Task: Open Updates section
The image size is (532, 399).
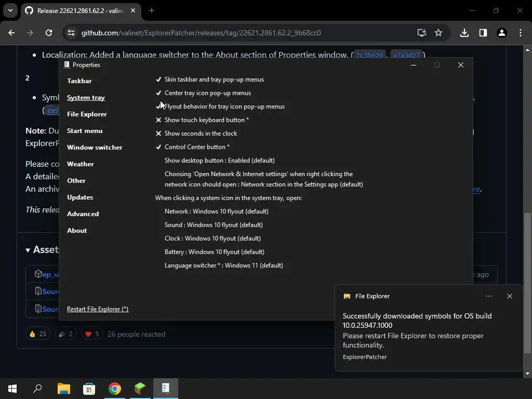Action: pos(80,197)
